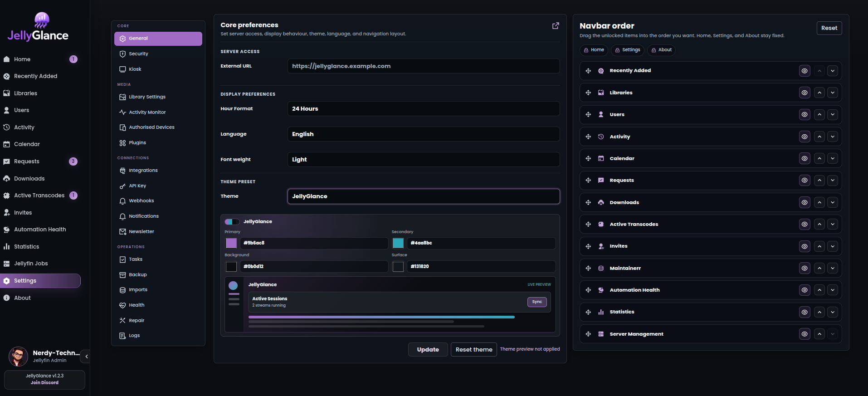
Task: Open Jellyfin Jobs in the sidebar
Action: point(40,264)
